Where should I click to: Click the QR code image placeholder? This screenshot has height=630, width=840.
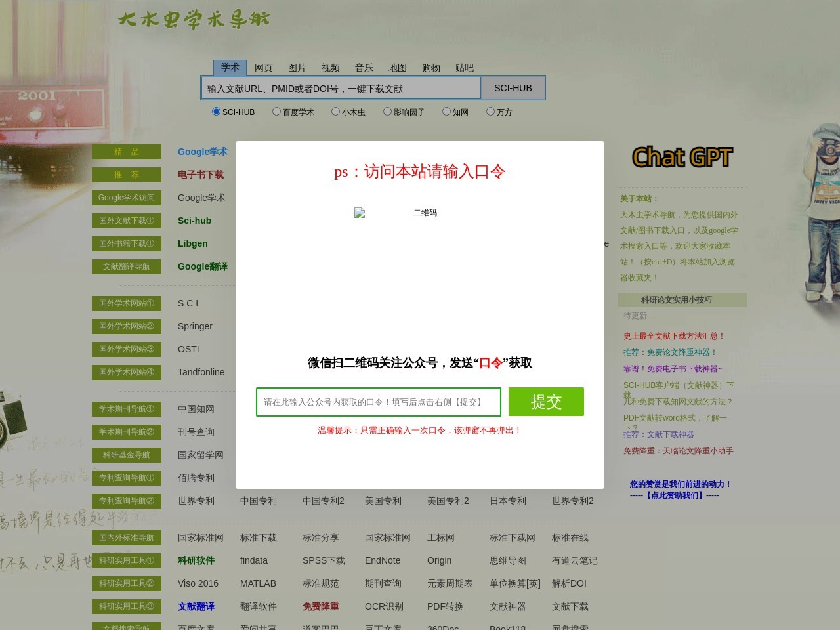pyautogui.click(x=396, y=213)
